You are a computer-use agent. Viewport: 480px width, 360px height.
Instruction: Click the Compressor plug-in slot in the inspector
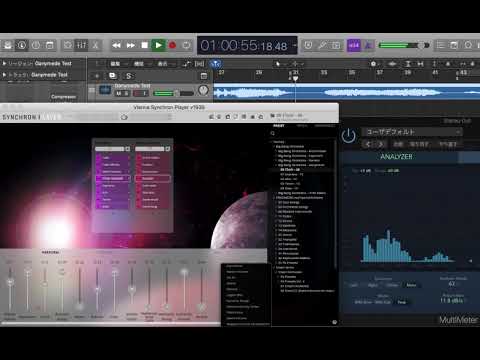(63, 97)
